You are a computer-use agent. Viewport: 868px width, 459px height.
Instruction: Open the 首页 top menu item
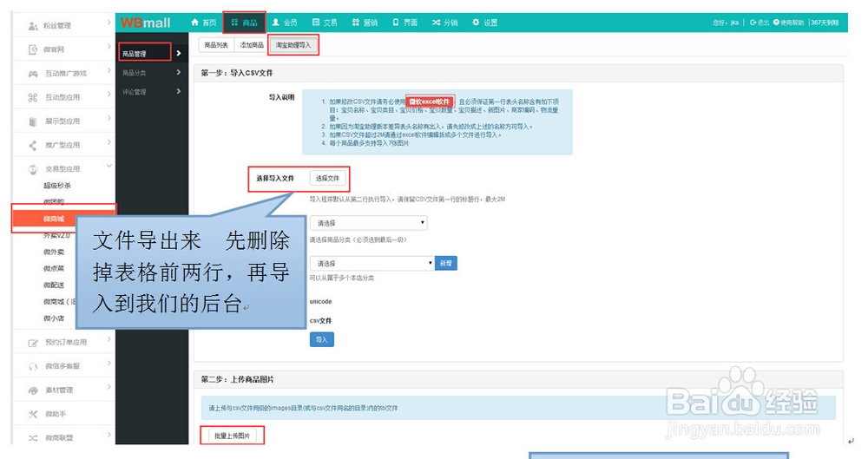pyautogui.click(x=204, y=23)
